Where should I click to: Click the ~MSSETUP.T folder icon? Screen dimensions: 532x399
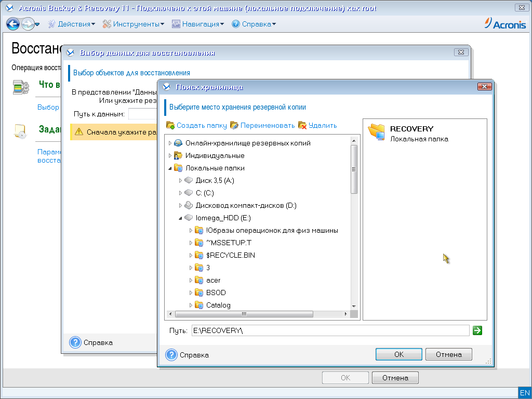pyautogui.click(x=199, y=243)
